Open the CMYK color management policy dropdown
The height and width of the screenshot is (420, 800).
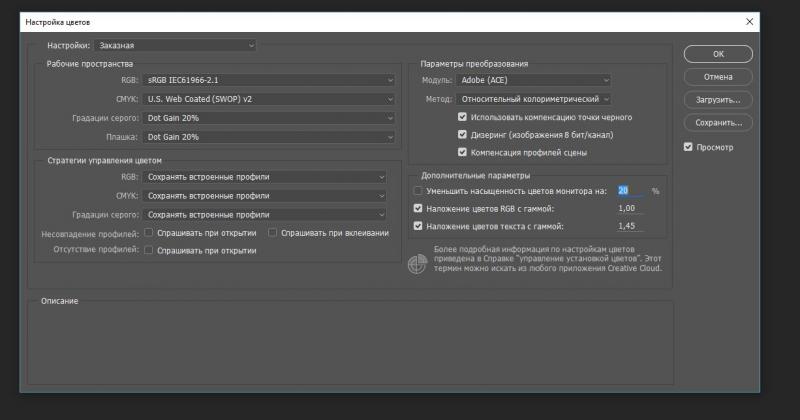coord(264,196)
